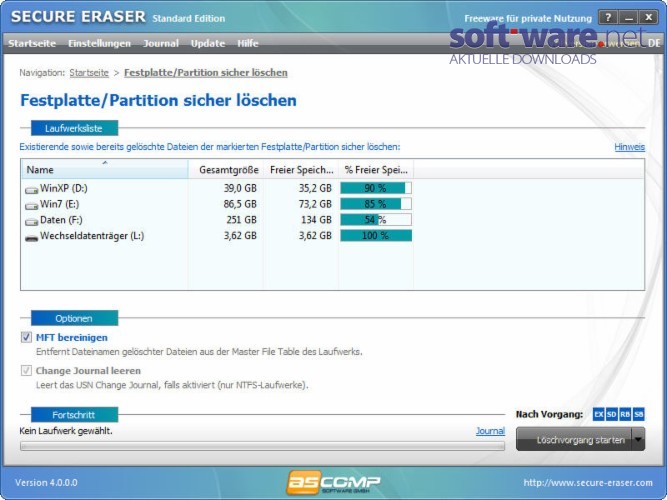Click the Laufwerksliste section label
This screenshot has width=667, height=500.
74,128
